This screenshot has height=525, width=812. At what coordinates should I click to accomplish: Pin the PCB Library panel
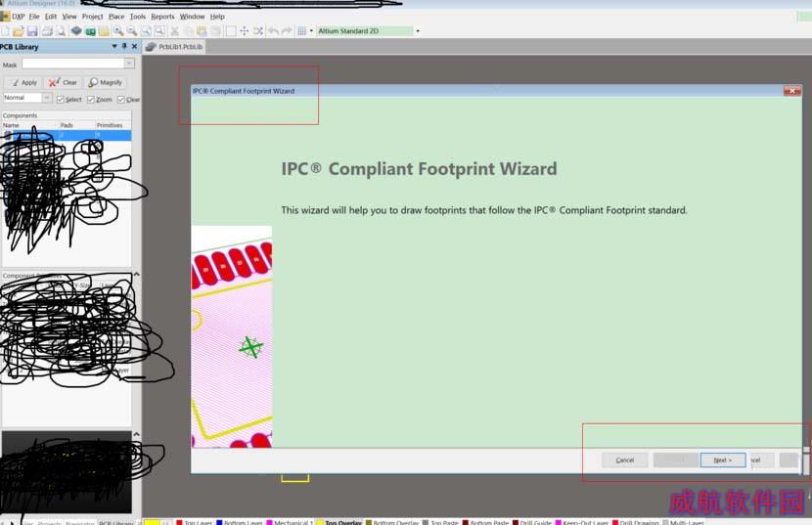(x=124, y=46)
